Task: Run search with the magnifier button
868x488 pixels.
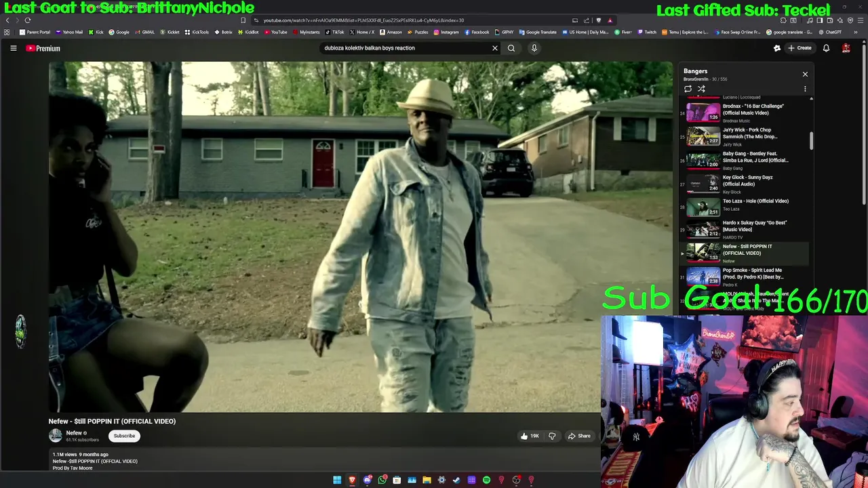Action: click(x=511, y=48)
